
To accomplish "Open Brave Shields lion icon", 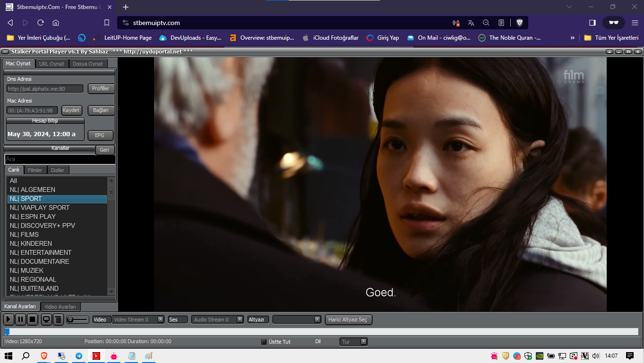I will click(x=520, y=23).
